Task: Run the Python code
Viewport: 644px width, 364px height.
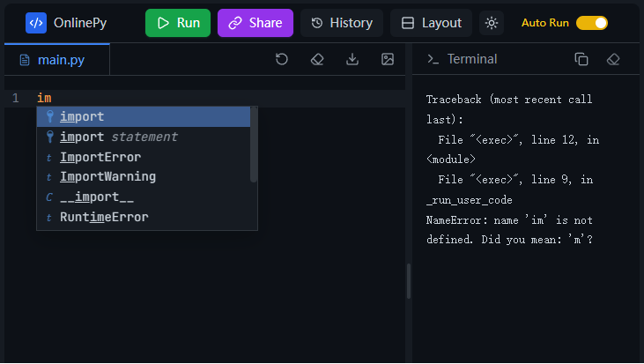Action: click(x=178, y=23)
